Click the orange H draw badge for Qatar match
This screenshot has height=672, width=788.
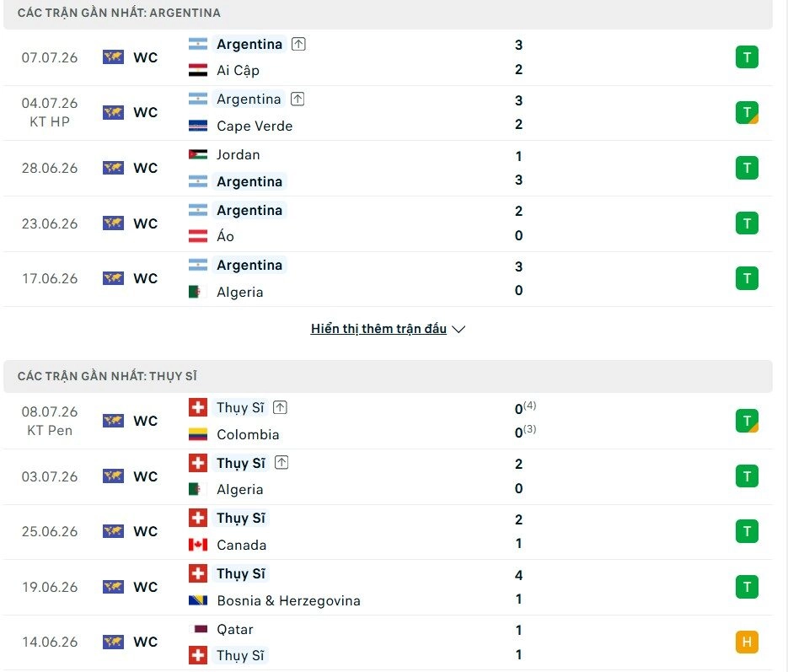pos(747,642)
